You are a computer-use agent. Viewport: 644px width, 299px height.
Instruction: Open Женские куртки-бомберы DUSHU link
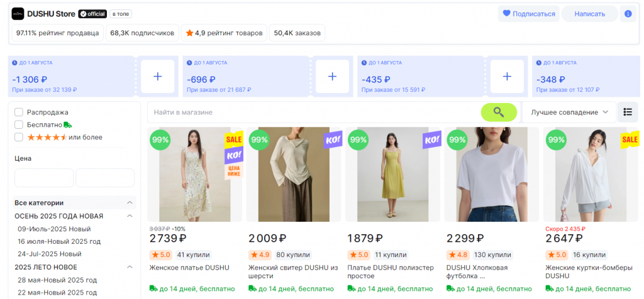tap(589, 272)
